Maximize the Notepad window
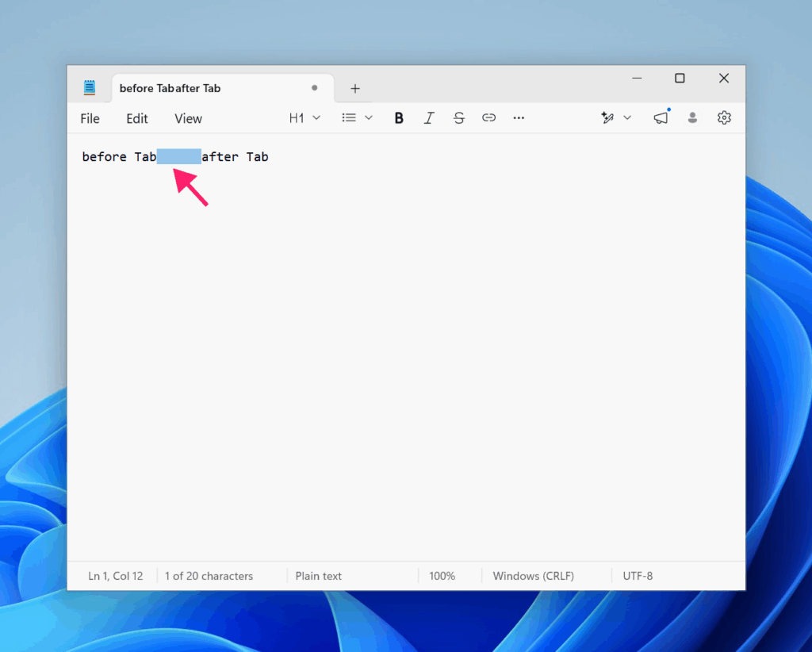This screenshot has height=652, width=812. click(x=680, y=79)
